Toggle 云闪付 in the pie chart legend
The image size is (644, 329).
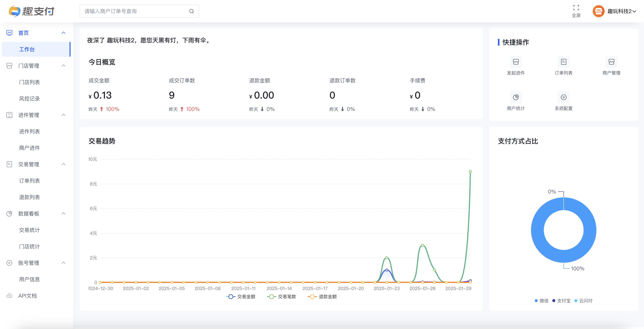click(x=583, y=300)
